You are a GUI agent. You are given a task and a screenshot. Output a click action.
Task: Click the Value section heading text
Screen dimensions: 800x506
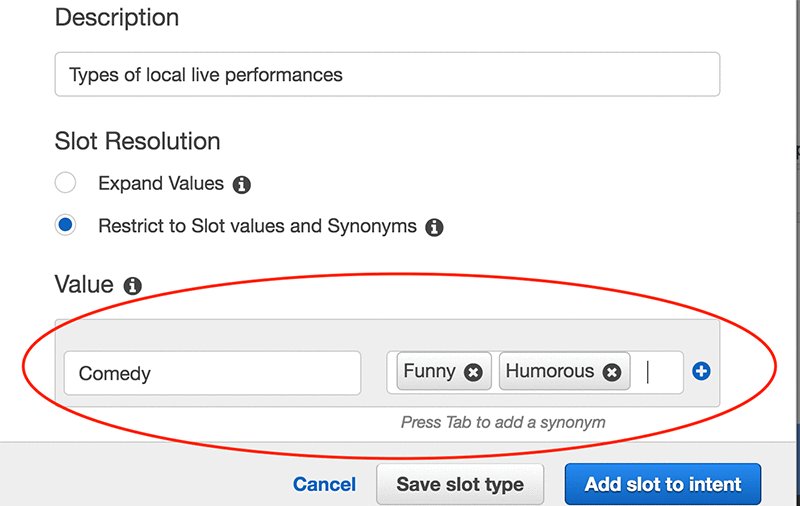[x=84, y=285]
